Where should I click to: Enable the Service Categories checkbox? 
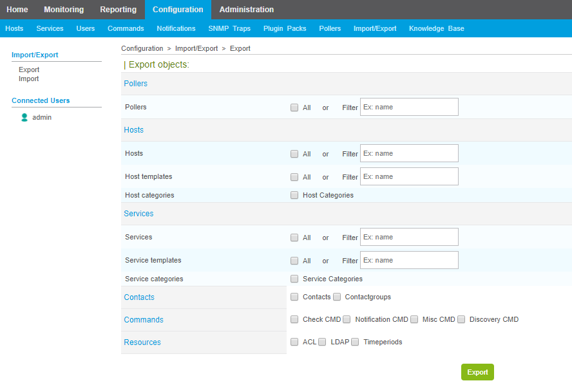point(294,279)
